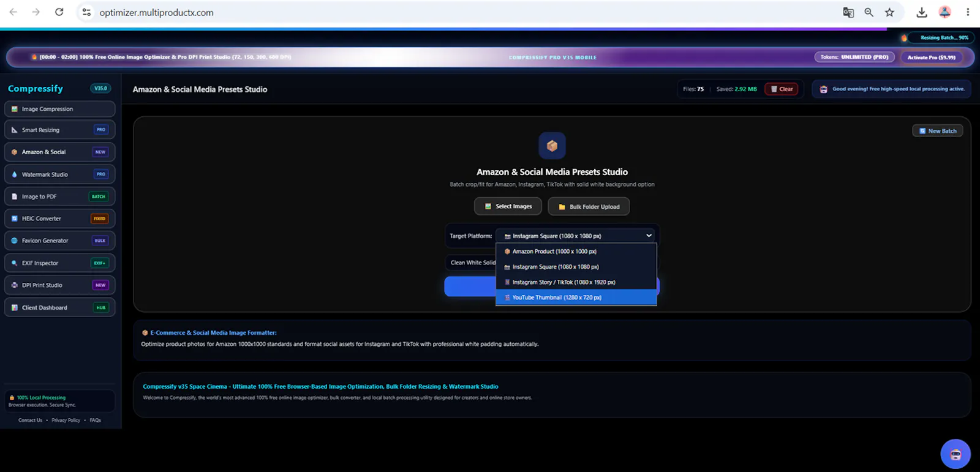Click the Amazon & Social box icon
The image size is (980, 472).
tap(15, 152)
